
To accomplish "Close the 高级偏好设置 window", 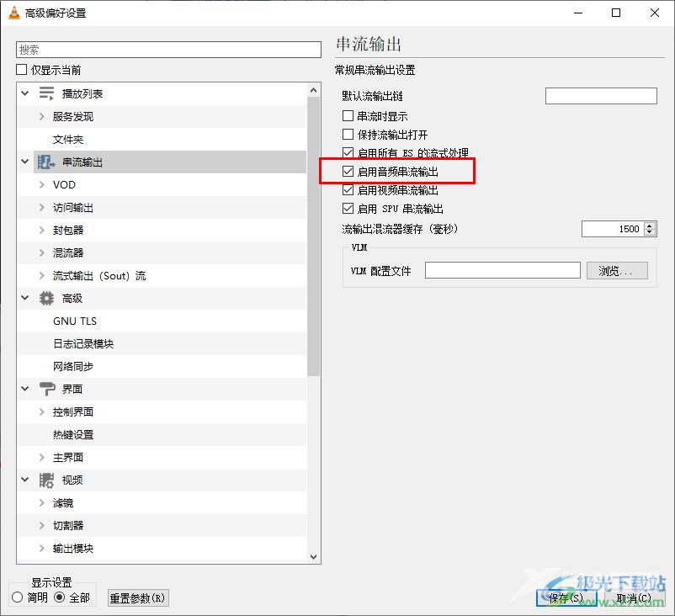I will (x=654, y=13).
